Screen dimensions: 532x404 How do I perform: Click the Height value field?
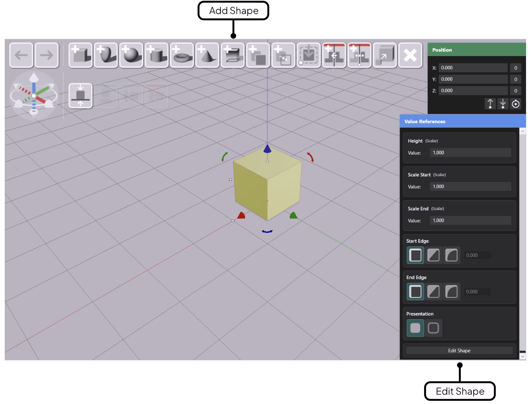tap(470, 153)
